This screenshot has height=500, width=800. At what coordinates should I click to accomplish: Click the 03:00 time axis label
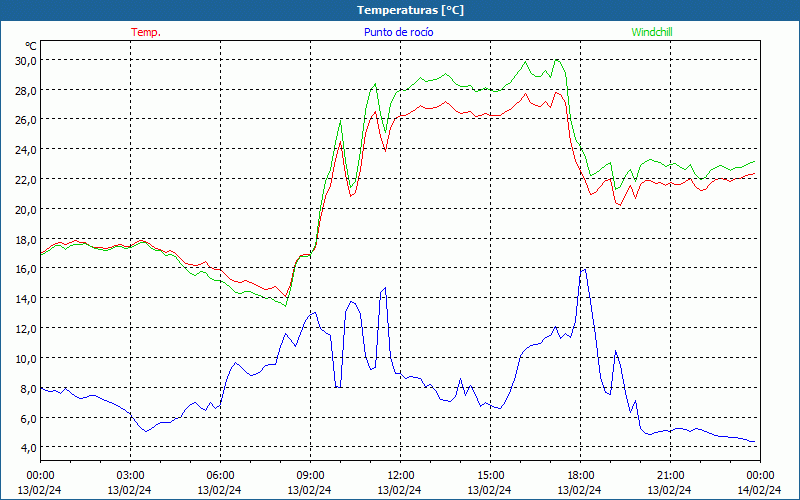[130, 476]
